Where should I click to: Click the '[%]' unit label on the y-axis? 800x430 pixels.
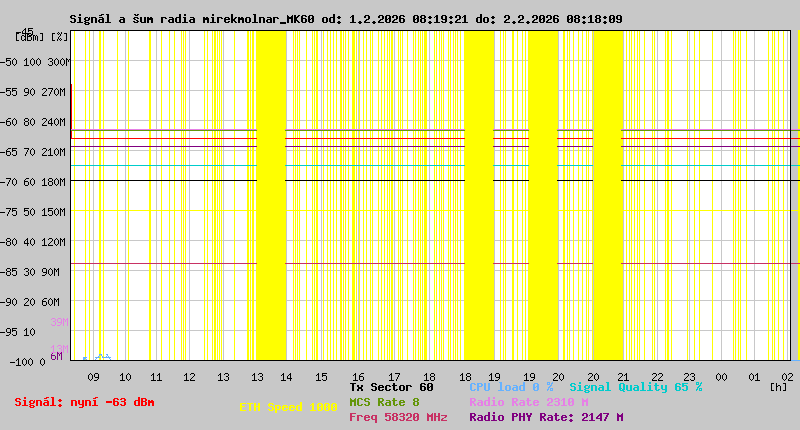(x=59, y=37)
